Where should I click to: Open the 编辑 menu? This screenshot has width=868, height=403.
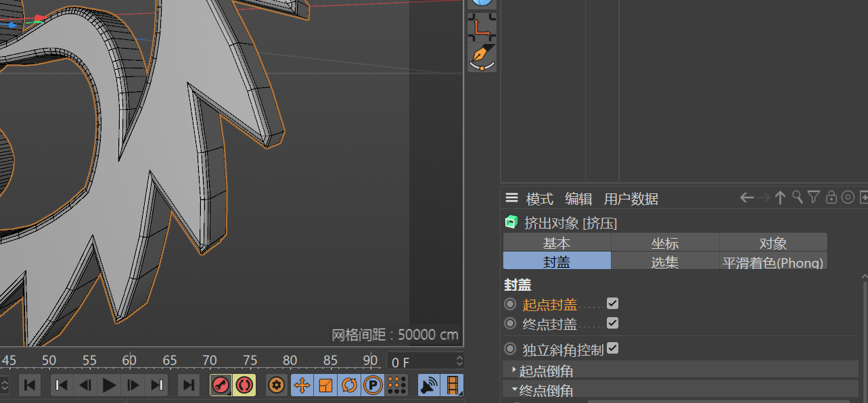(578, 199)
